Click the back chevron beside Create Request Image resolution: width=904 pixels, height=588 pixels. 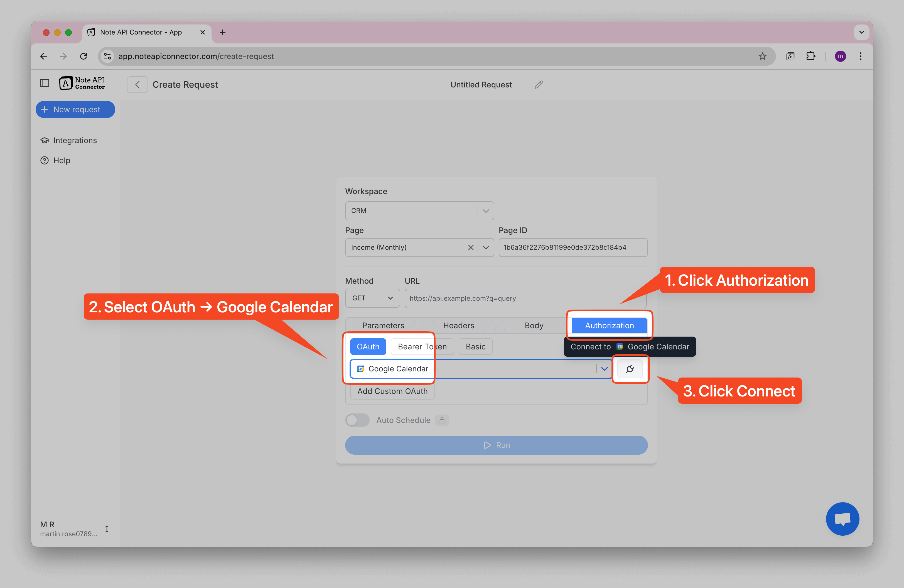pyautogui.click(x=137, y=85)
